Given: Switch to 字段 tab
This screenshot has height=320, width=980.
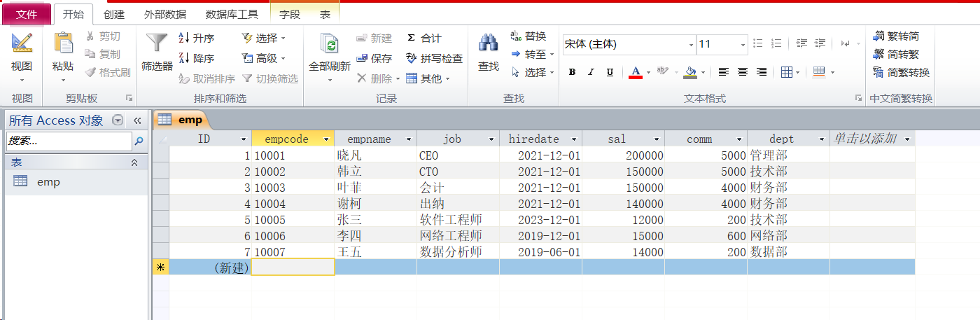Looking at the screenshot, I should click(x=290, y=14).
